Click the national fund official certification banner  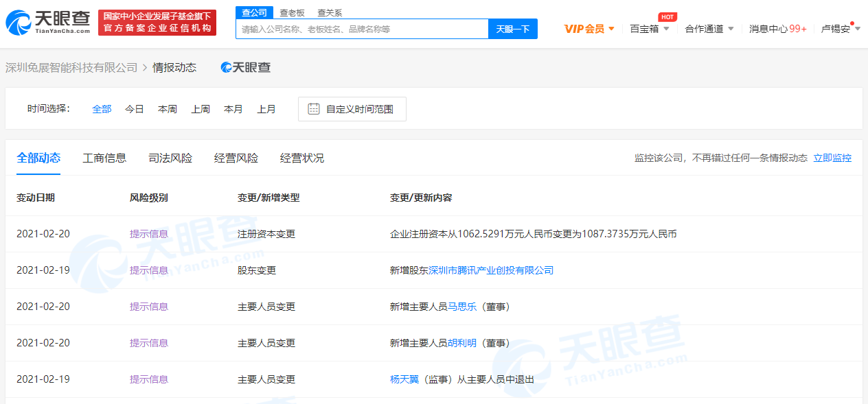tap(157, 23)
